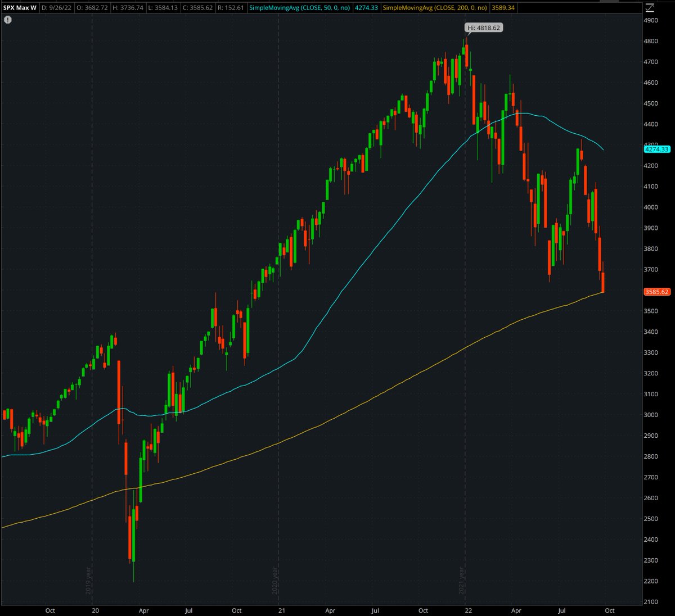
Task: Click the cyan 4274.33 price axis tag
Action: point(656,149)
